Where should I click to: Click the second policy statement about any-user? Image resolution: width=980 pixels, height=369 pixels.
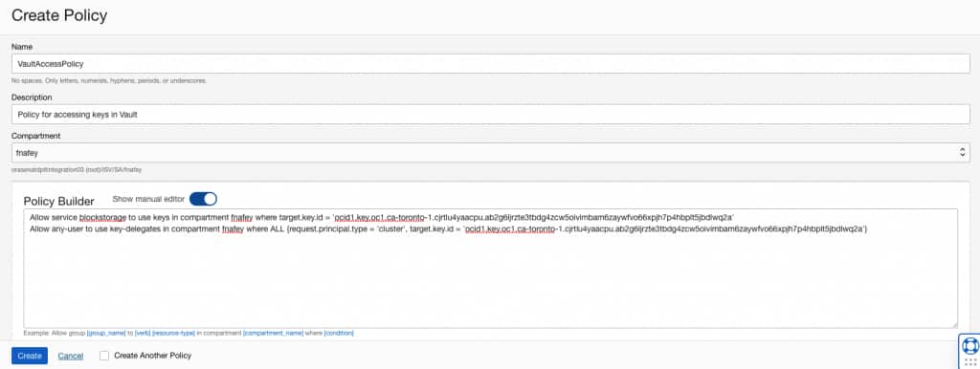(x=448, y=229)
